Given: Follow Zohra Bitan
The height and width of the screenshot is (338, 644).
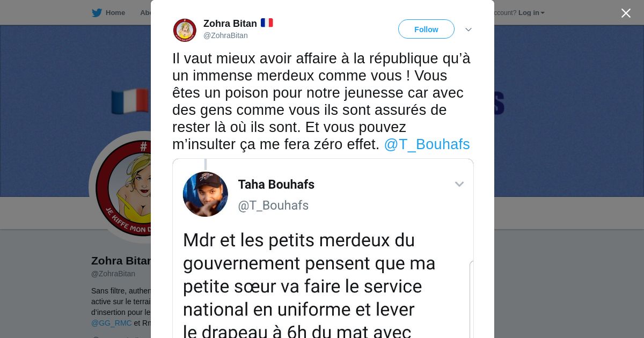Looking at the screenshot, I should pyautogui.click(x=426, y=30).
